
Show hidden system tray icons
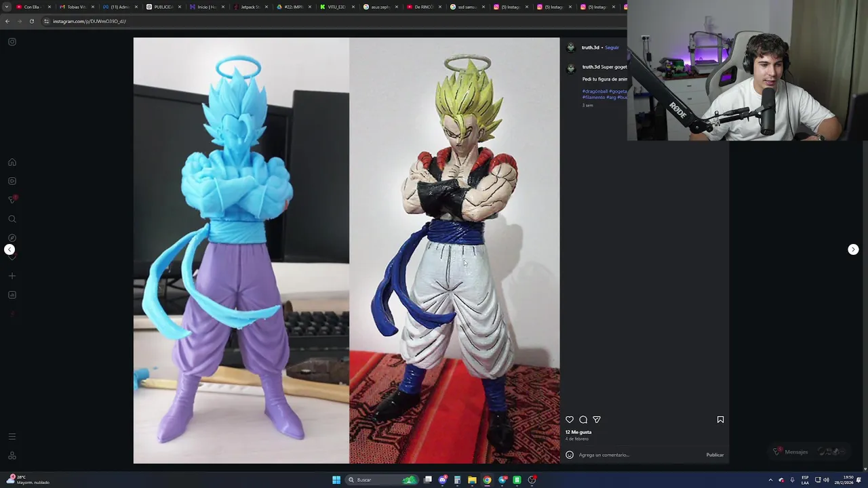pos(770,480)
